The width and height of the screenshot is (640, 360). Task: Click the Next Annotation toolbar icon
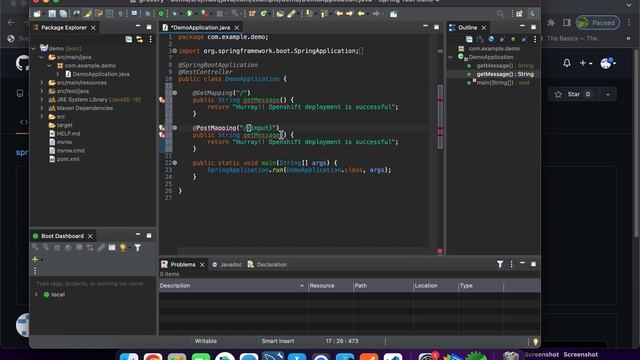pyautogui.click(x=309, y=14)
